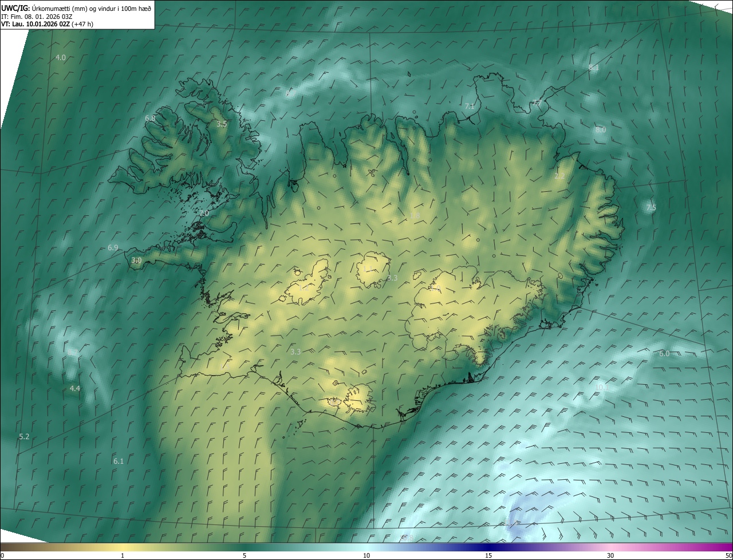
Task: Click the '1.8' value label on the map
Action: click(415, 215)
